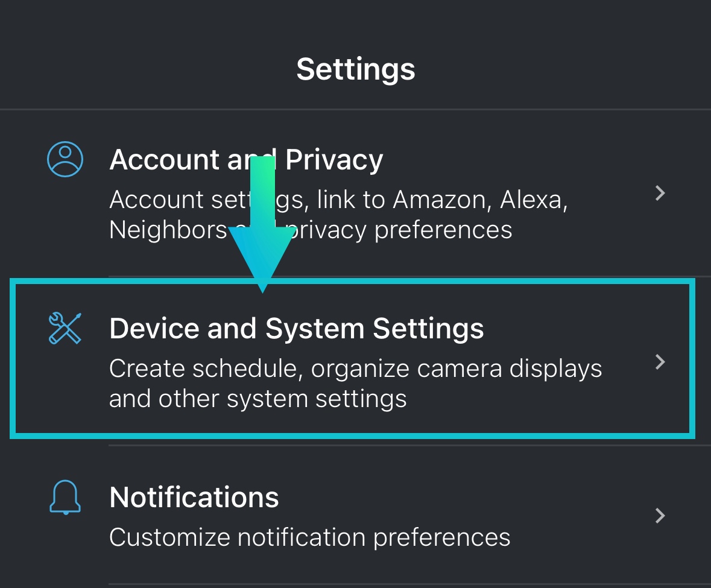Tap the wrench and screwdriver tools icon
Image resolution: width=711 pixels, height=588 pixels.
65,329
